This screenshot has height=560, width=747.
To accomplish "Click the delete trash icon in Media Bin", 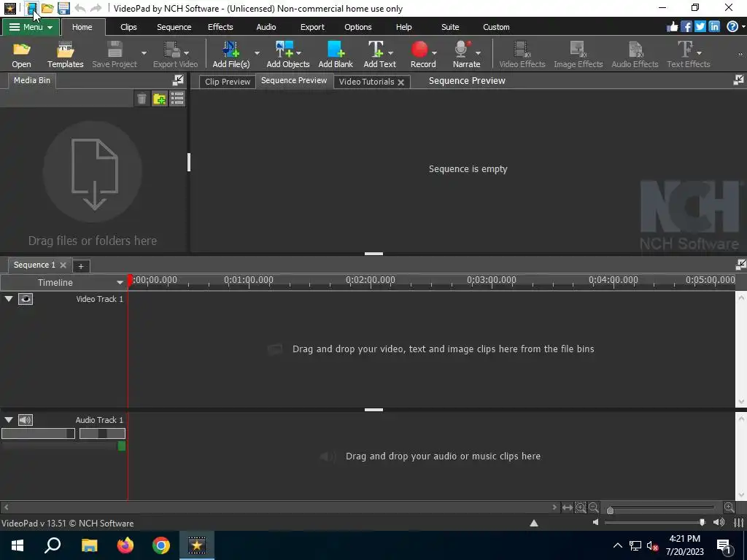I will click(142, 98).
